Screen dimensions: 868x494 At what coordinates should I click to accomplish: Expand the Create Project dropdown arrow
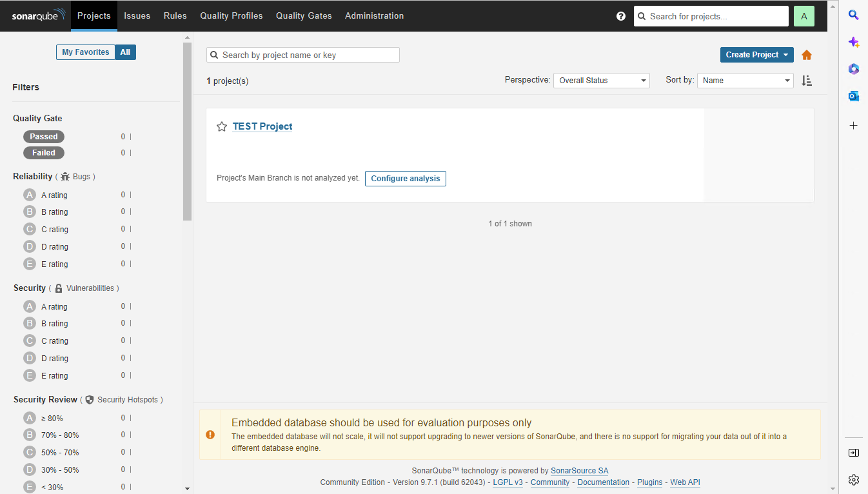point(784,55)
